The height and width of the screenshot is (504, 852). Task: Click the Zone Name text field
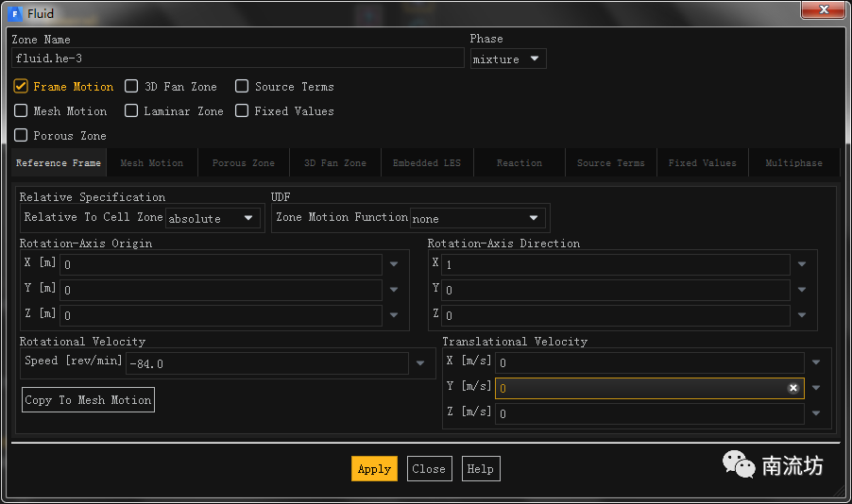coord(236,59)
